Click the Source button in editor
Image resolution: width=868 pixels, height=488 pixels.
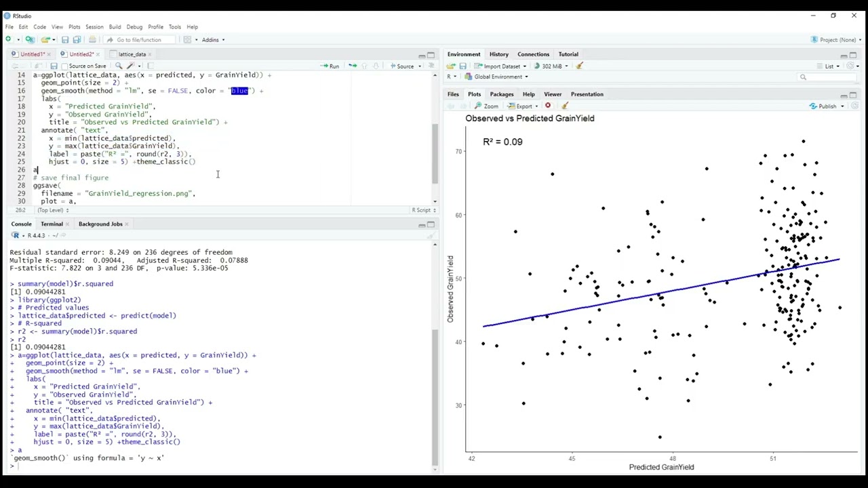(402, 66)
